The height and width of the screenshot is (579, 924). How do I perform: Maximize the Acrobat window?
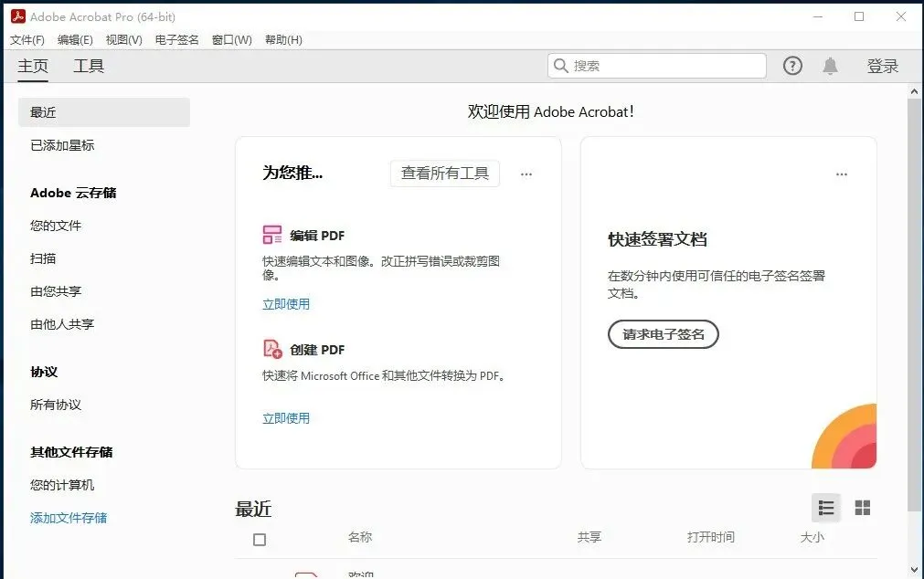click(x=859, y=16)
